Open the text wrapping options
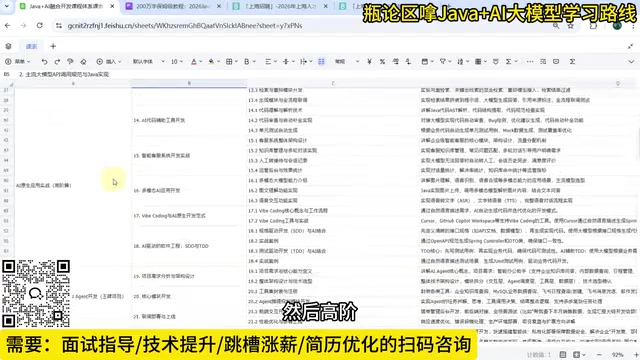 tap(305, 62)
